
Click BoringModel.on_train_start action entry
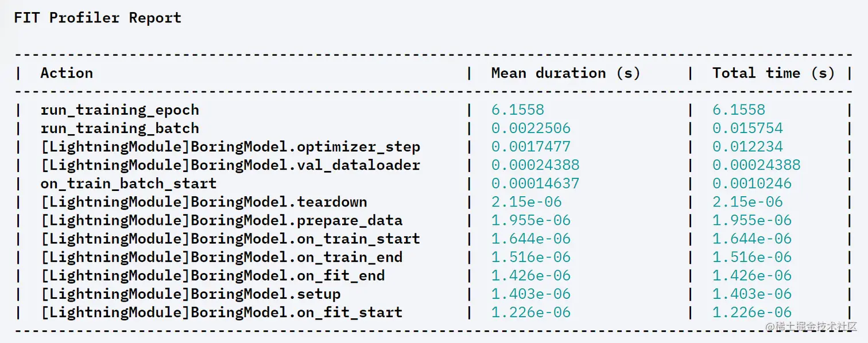pos(230,239)
